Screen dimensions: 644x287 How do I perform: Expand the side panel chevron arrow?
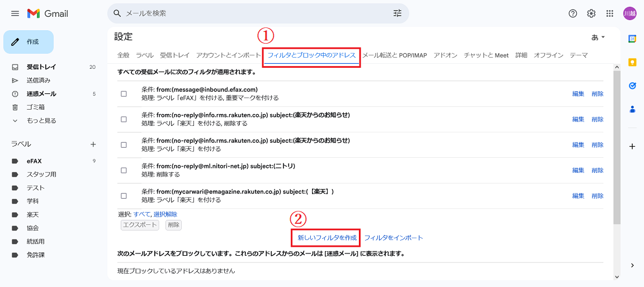click(632, 265)
